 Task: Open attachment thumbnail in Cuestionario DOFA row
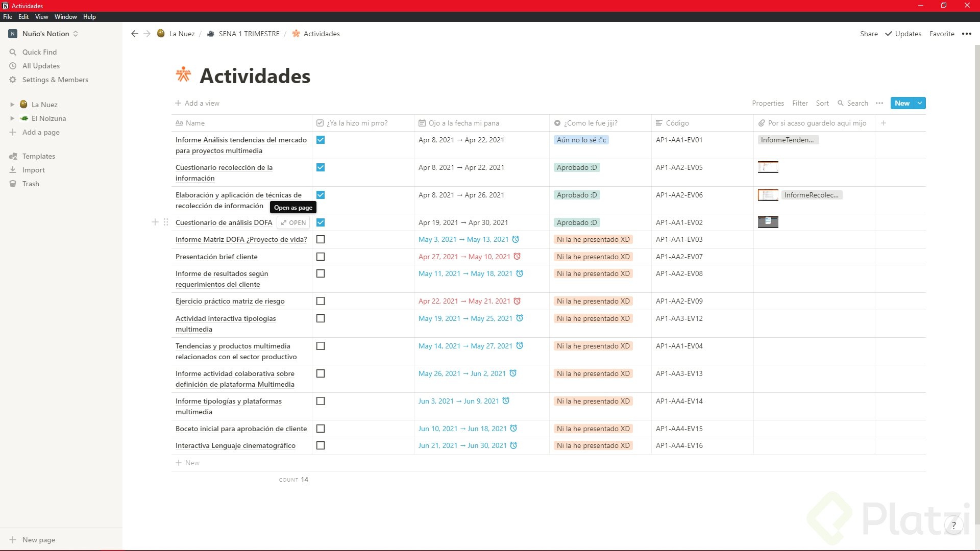pyautogui.click(x=768, y=222)
